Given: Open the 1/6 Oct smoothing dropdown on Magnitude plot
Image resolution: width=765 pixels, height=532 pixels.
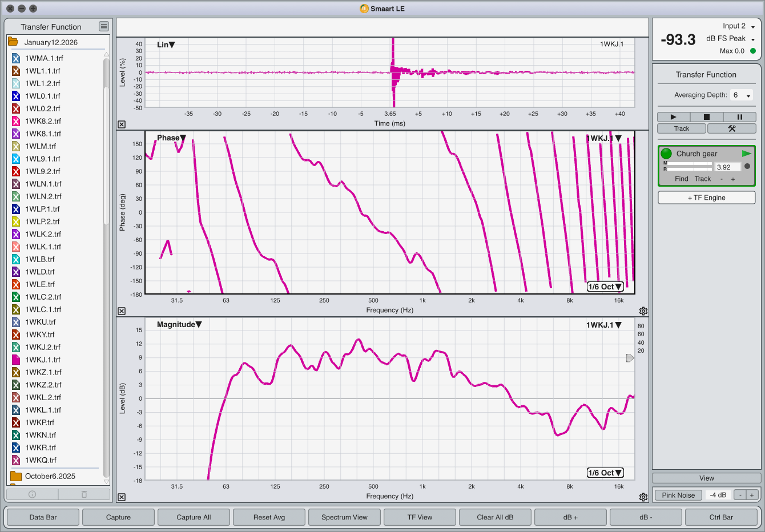Looking at the screenshot, I should (x=605, y=473).
